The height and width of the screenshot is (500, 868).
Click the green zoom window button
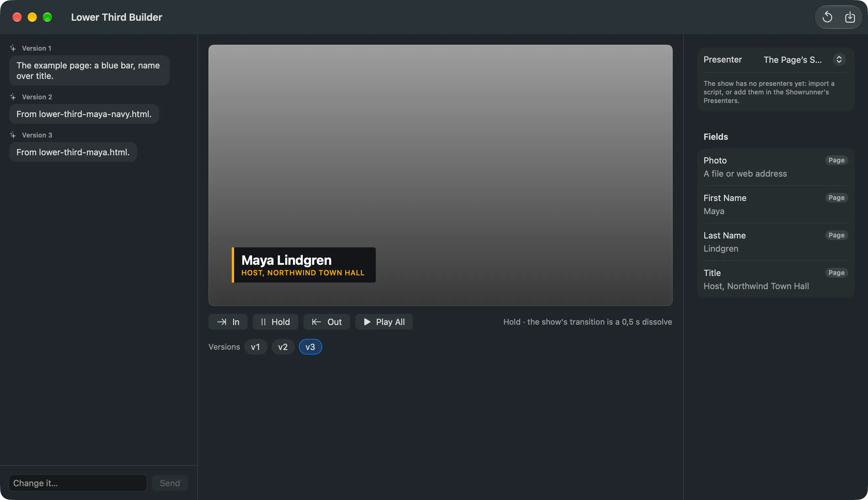pyautogui.click(x=47, y=17)
